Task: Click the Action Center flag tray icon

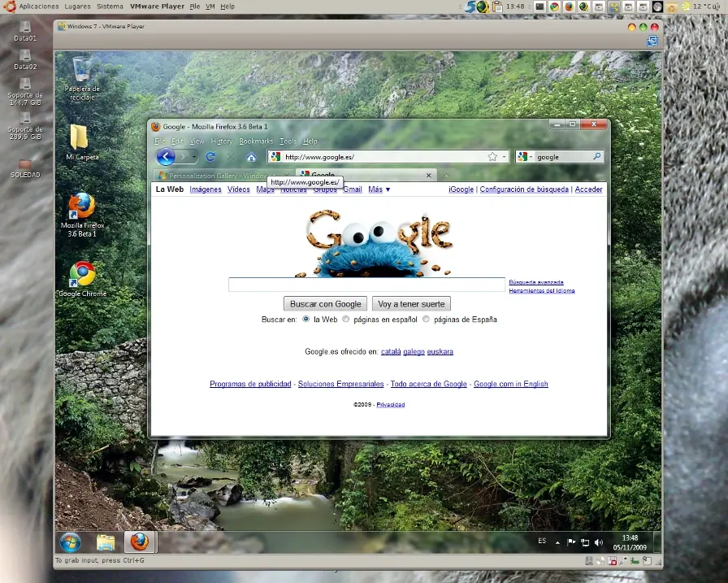Action: click(571, 542)
